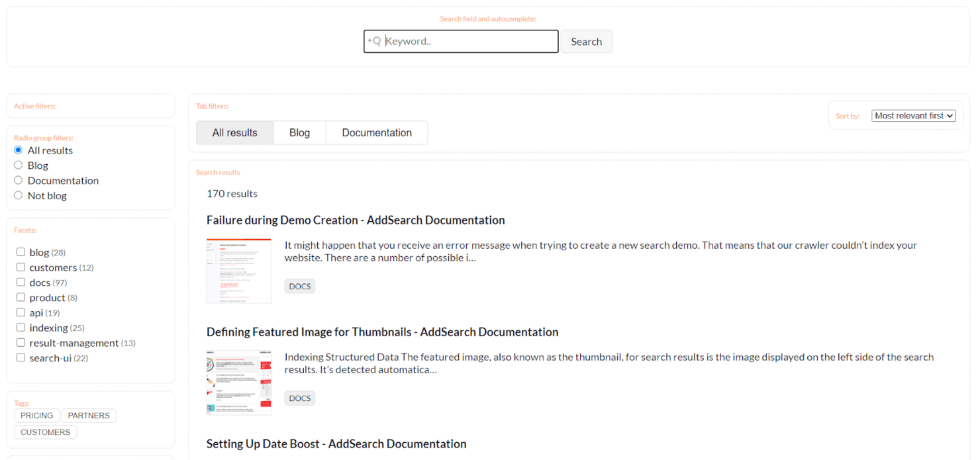Click the 'Facets:' label

[25, 230]
